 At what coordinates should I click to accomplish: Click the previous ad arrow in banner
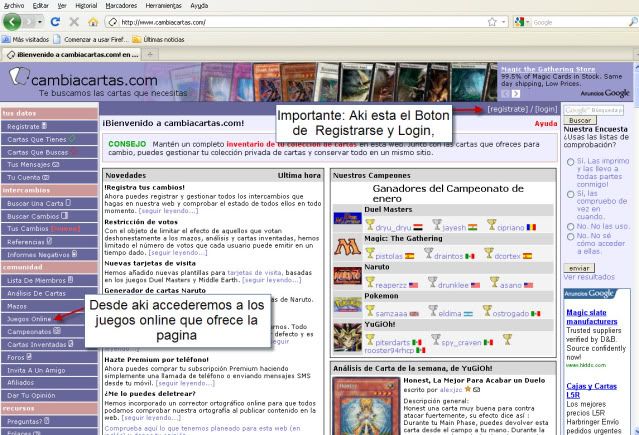pos(505,94)
